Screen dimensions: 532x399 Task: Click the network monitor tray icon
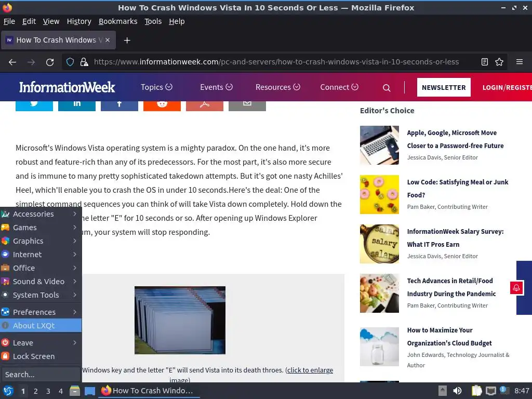(490, 391)
